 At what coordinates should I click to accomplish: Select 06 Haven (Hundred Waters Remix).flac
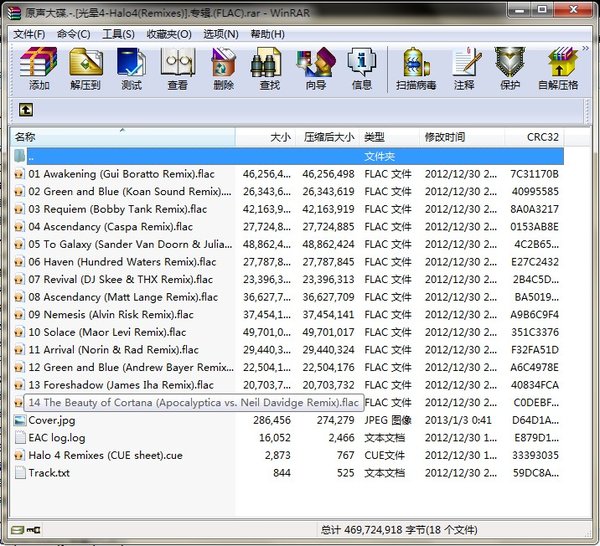288,262
